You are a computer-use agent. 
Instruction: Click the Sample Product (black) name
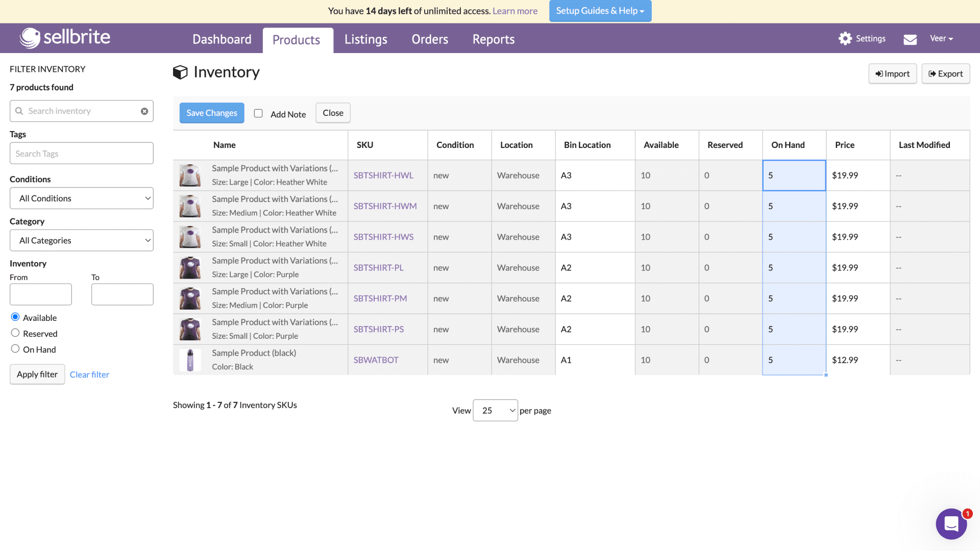tap(254, 353)
